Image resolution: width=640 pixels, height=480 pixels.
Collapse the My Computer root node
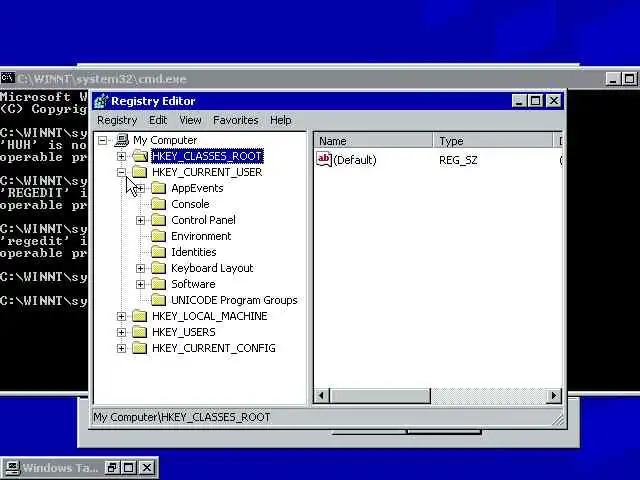click(x=102, y=140)
